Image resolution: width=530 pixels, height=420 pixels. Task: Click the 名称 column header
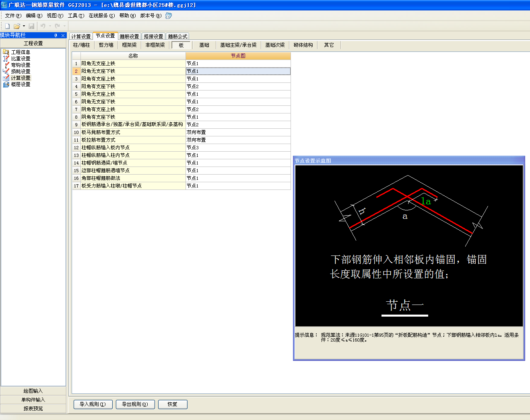(x=133, y=56)
